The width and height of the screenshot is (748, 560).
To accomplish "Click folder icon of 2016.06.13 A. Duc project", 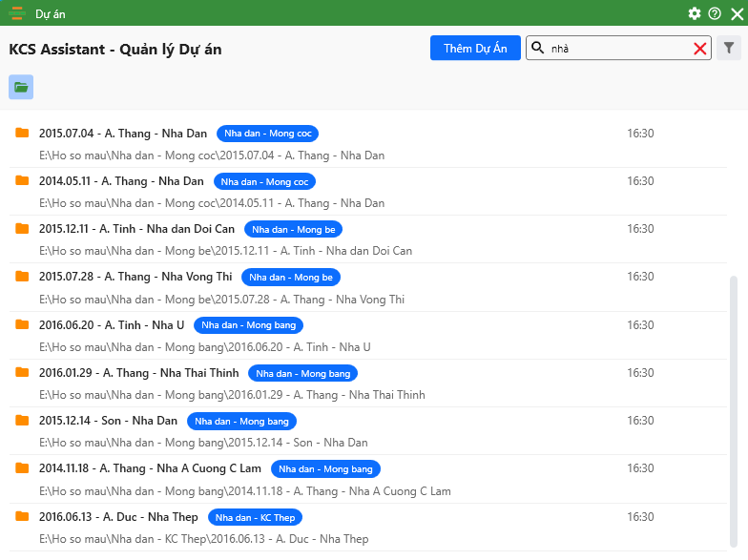I will pyautogui.click(x=22, y=516).
